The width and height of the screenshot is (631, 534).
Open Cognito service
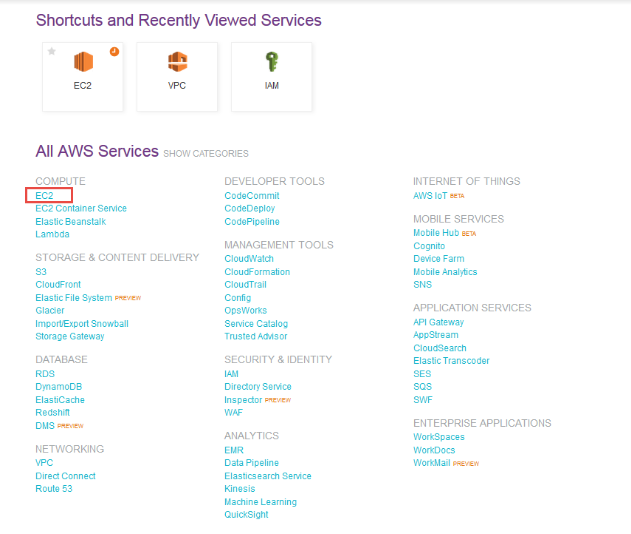pyautogui.click(x=429, y=246)
